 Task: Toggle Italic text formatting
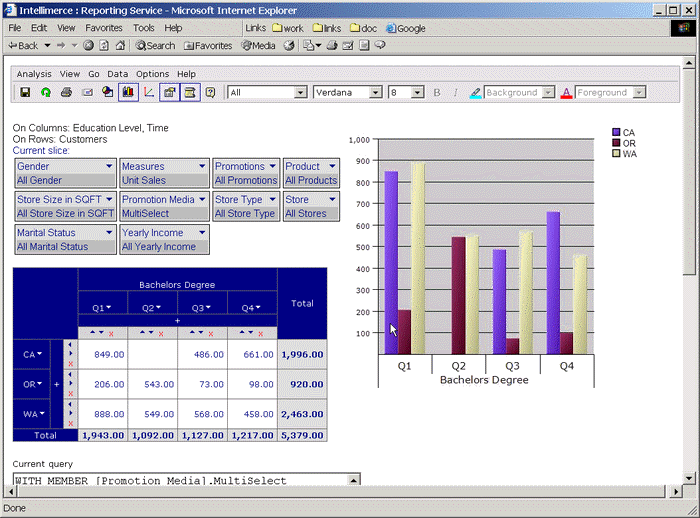click(x=455, y=92)
